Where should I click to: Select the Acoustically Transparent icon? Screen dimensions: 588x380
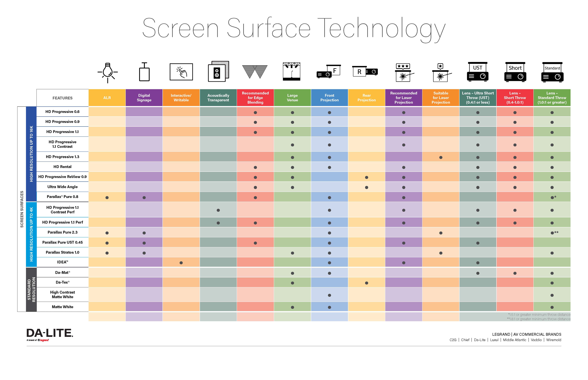pos(219,75)
